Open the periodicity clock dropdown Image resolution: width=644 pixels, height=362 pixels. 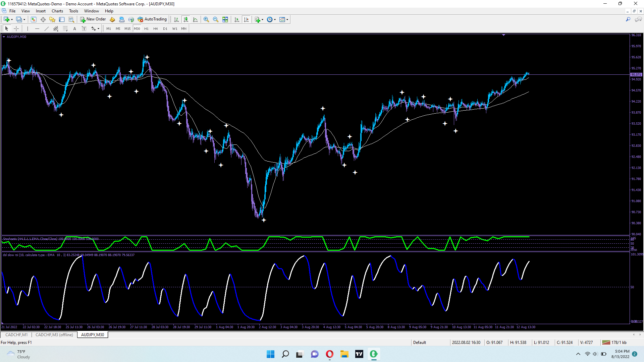coord(275,19)
